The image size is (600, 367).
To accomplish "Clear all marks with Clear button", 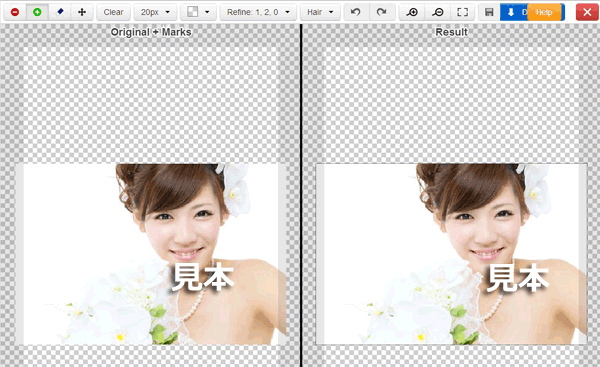I will (x=114, y=12).
